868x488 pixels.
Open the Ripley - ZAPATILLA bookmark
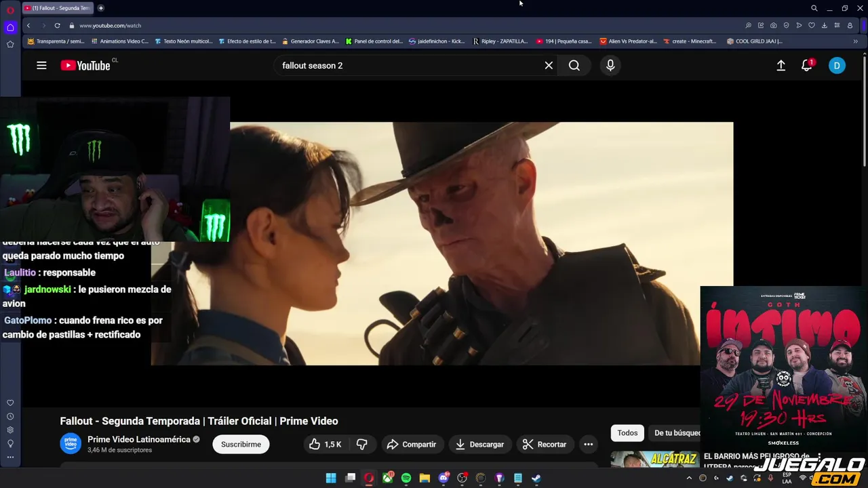click(x=500, y=41)
